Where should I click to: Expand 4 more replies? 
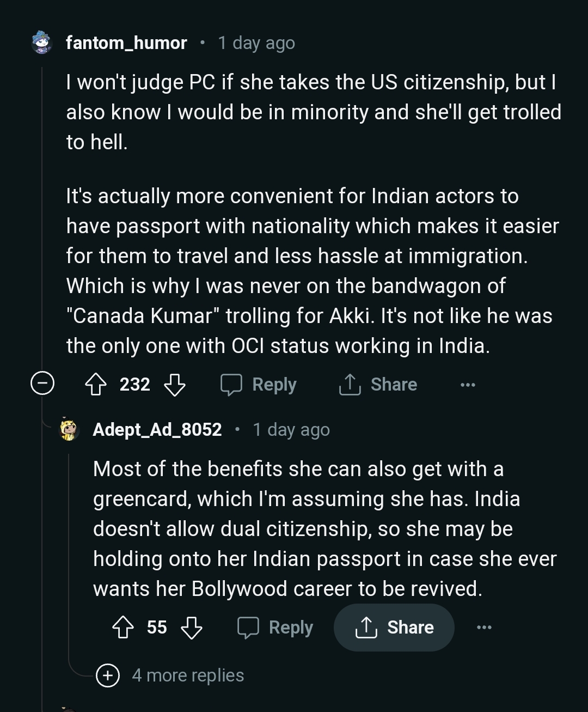pyautogui.click(x=108, y=676)
